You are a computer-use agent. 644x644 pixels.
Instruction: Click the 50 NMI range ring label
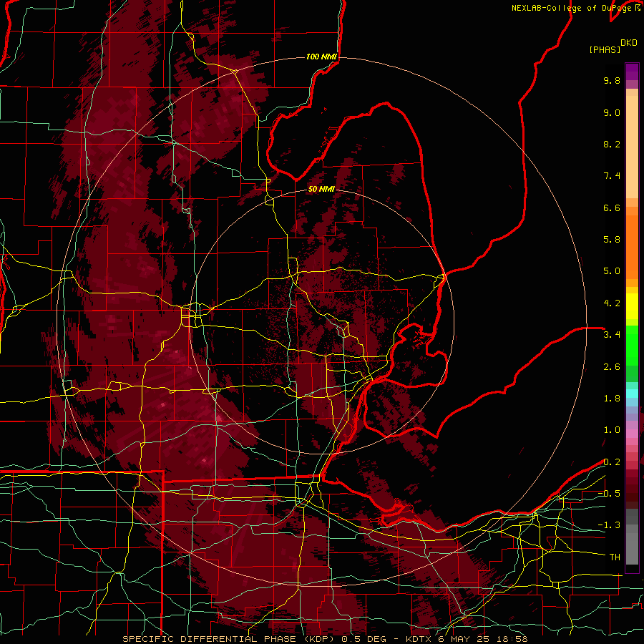321,190
